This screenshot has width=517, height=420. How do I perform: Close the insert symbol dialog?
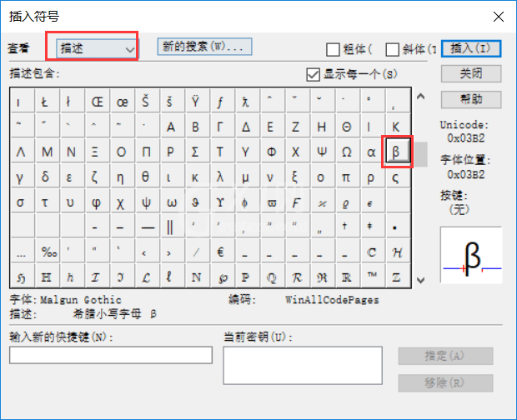[x=498, y=16]
